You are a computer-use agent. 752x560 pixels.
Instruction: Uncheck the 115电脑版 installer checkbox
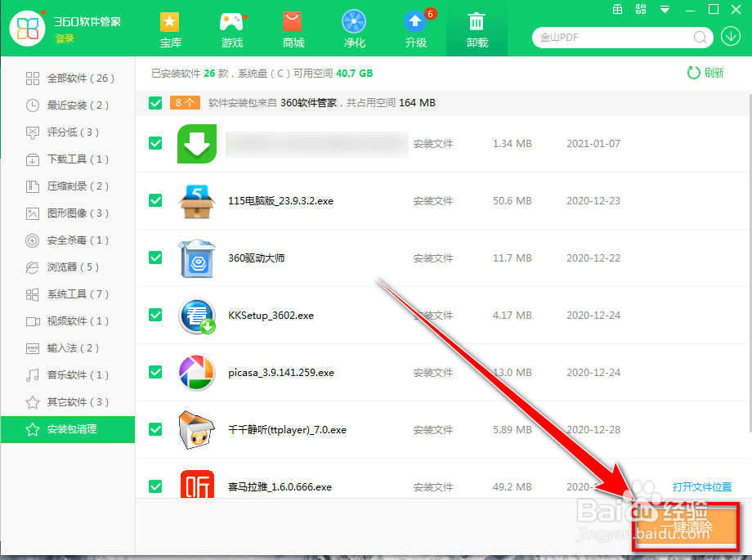pos(154,200)
